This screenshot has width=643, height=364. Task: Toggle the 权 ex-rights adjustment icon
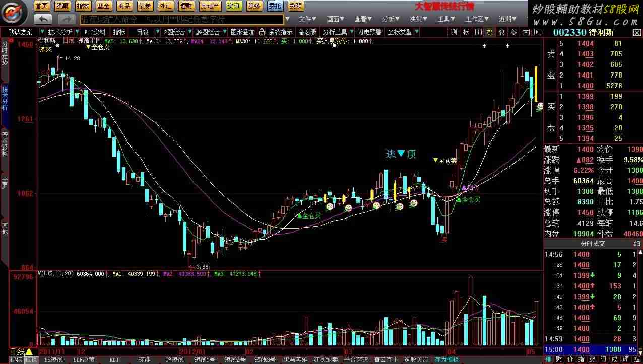[489, 32]
